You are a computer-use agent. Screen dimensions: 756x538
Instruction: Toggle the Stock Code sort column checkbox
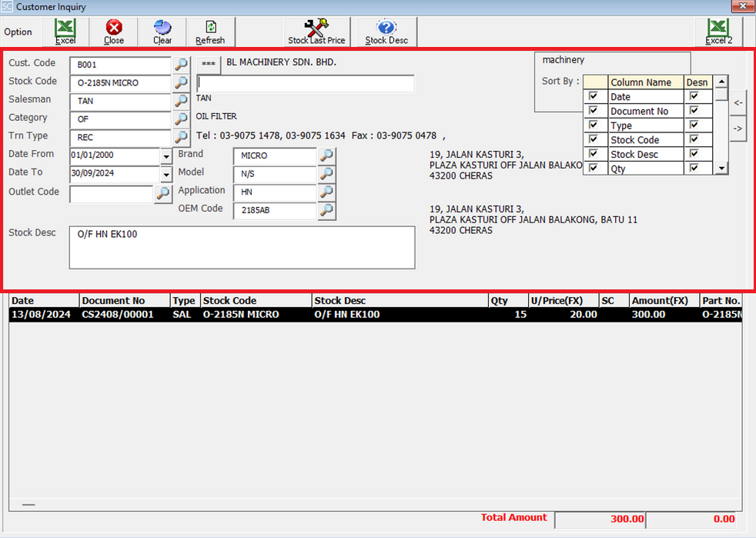pos(594,139)
